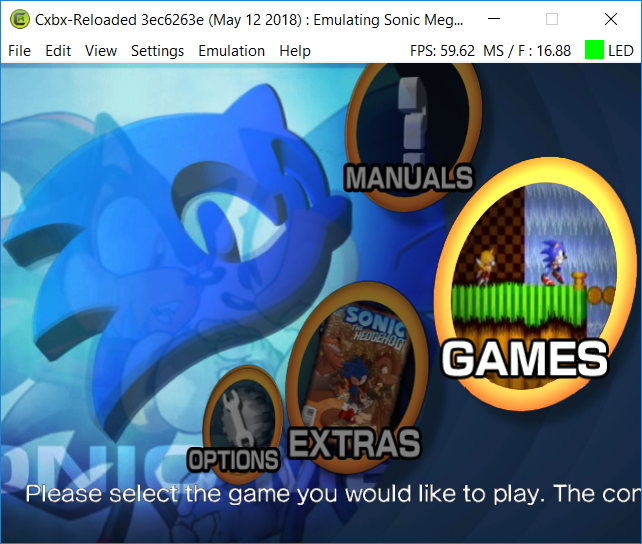Viewport: 642px width, 544px height.
Task: Click the EXTRAS label
Action: [x=355, y=443]
